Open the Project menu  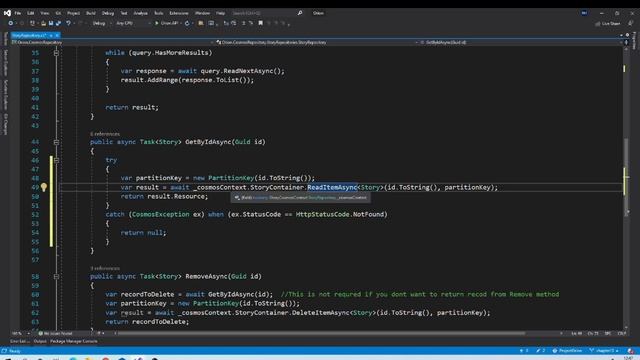(x=73, y=13)
